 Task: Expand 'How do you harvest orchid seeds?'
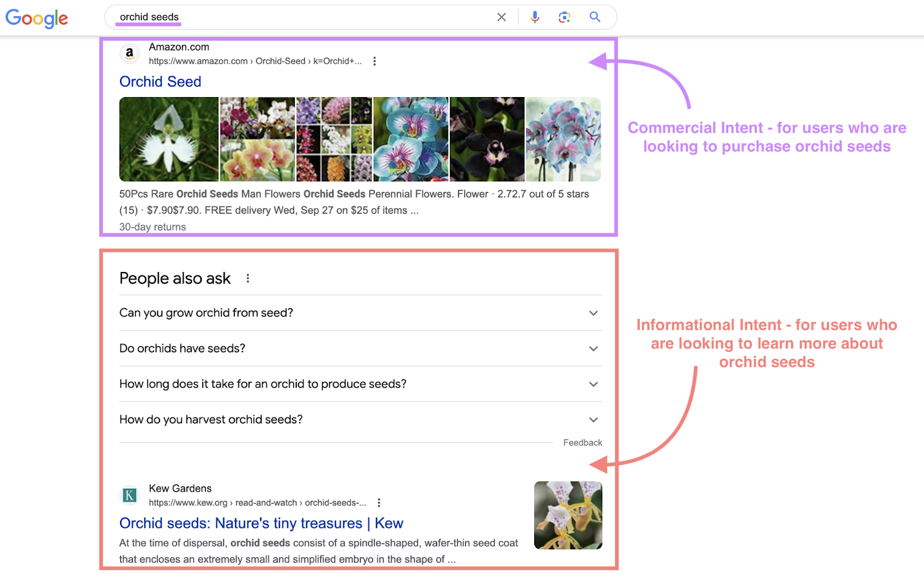(360, 420)
